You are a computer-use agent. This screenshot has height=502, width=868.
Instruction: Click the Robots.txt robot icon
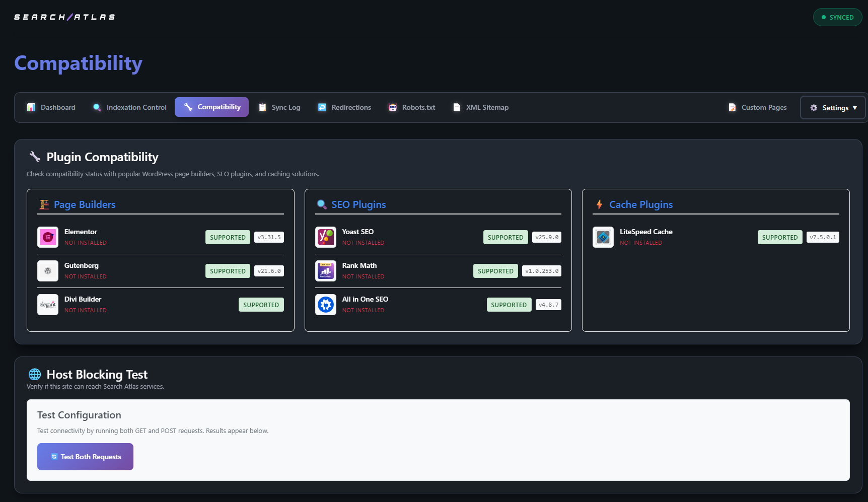click(393, 107)
